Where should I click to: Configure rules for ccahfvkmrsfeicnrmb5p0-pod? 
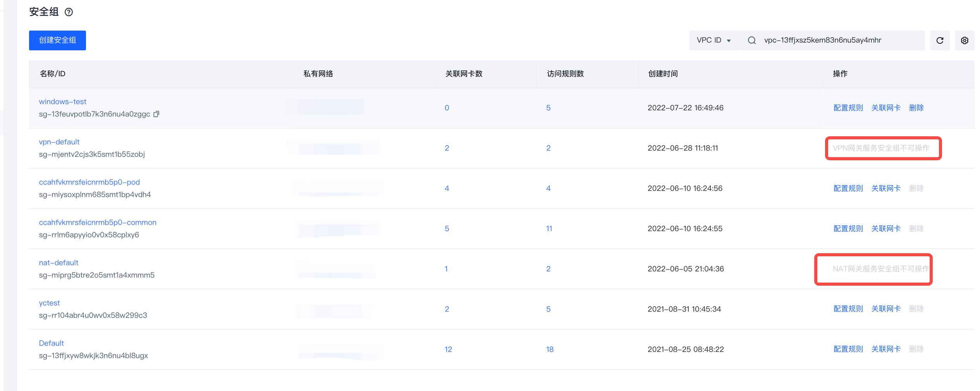[x=848, y=188]
